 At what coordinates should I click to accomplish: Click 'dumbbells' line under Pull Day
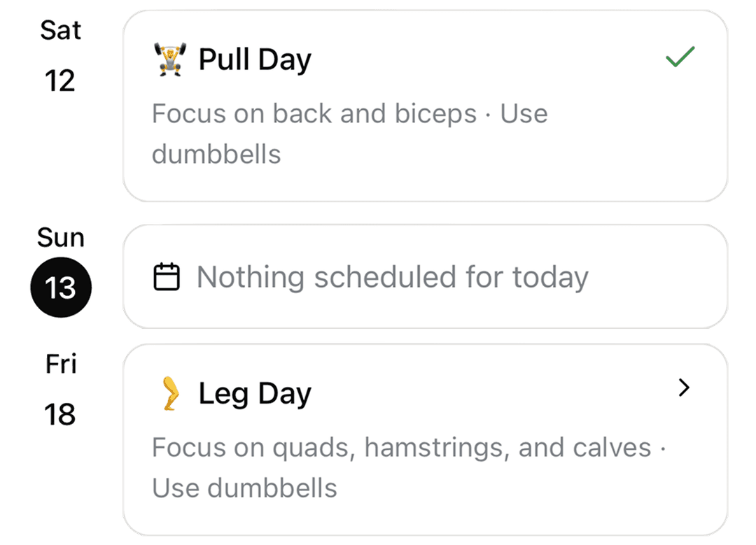[x=216, y=154]
